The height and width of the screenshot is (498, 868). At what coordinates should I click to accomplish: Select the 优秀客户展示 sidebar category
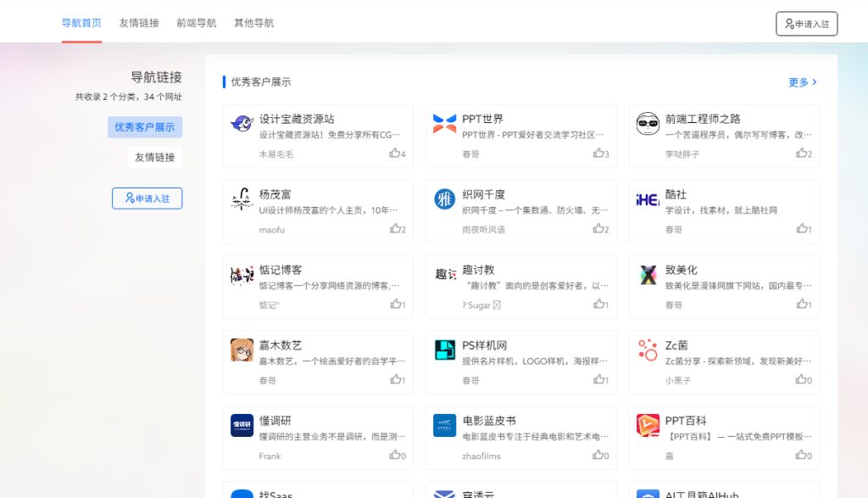tap(145, 127)
